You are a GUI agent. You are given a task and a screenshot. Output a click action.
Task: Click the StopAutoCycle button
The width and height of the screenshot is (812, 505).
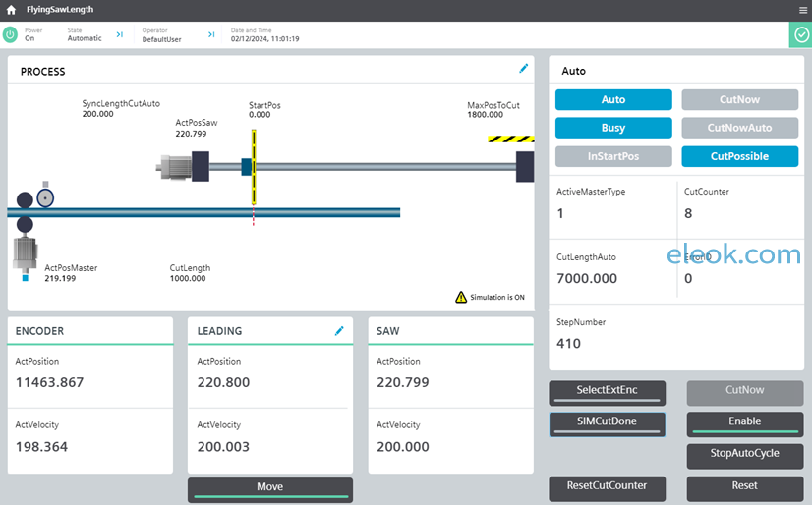[x=745, y=456]
